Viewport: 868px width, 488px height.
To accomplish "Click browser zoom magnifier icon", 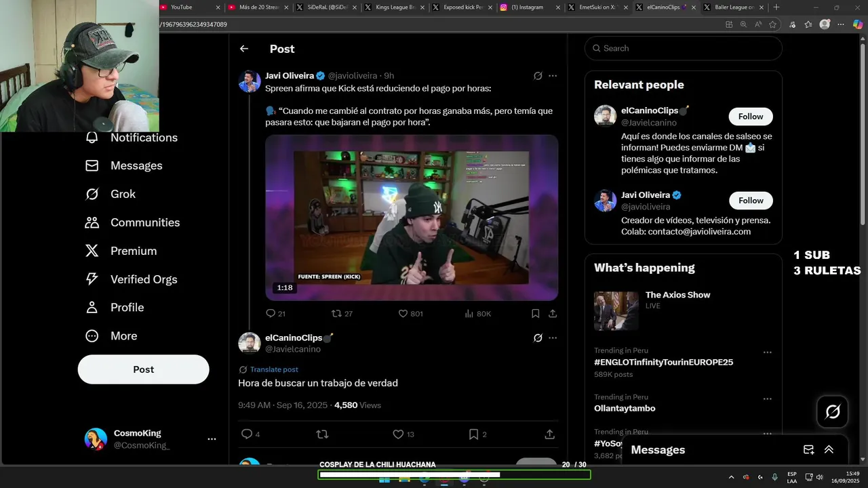I will pos(743,24).
